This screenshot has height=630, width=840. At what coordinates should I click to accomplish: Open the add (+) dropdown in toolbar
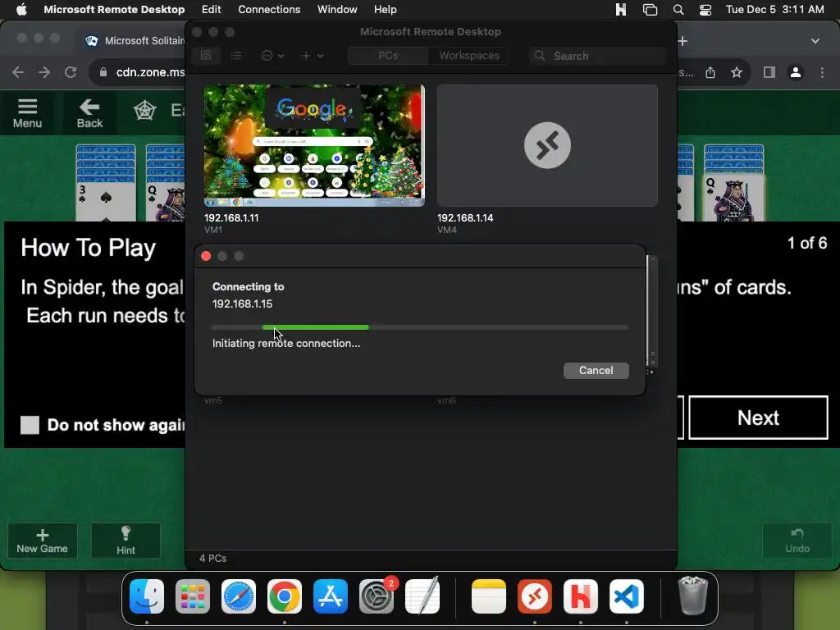click(x=312, y=55)
